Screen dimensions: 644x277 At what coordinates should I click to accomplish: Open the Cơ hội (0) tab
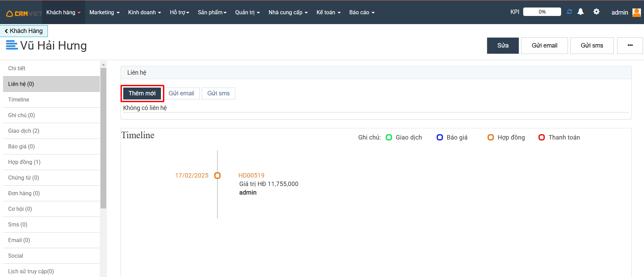click(x=51, y=209)
